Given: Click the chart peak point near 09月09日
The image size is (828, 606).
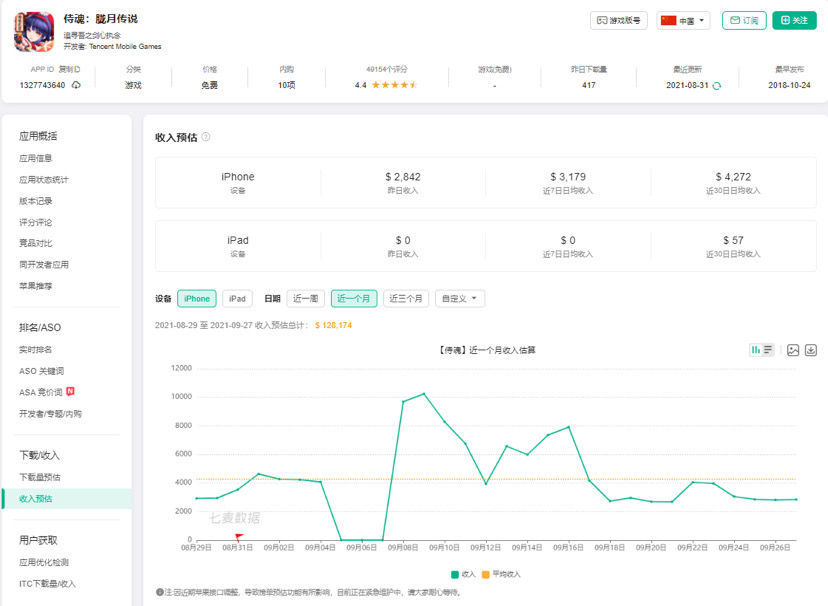Looking at the screenshot, I should 424,393.
